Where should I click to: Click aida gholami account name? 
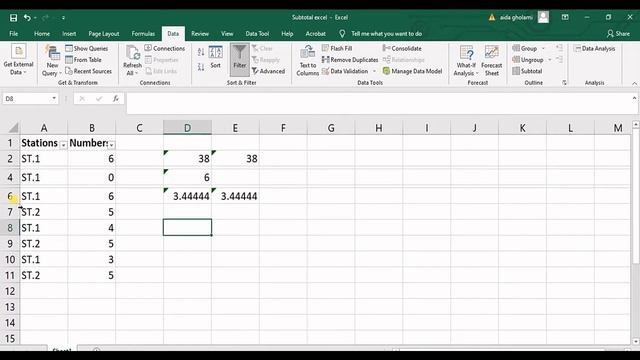tap(516, 18)
